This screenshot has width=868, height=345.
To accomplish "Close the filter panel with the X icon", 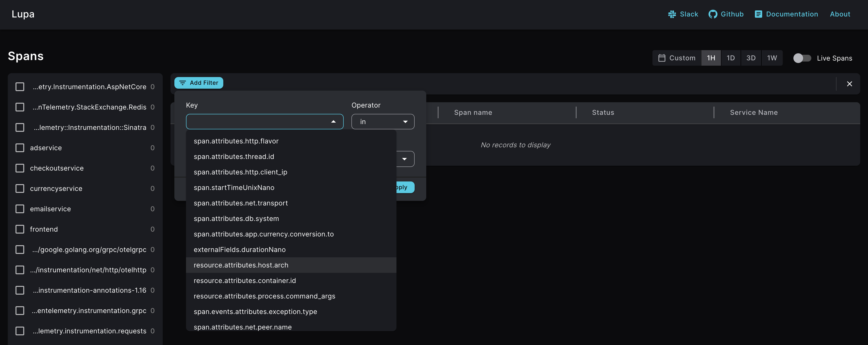I will tap(849, 84).
